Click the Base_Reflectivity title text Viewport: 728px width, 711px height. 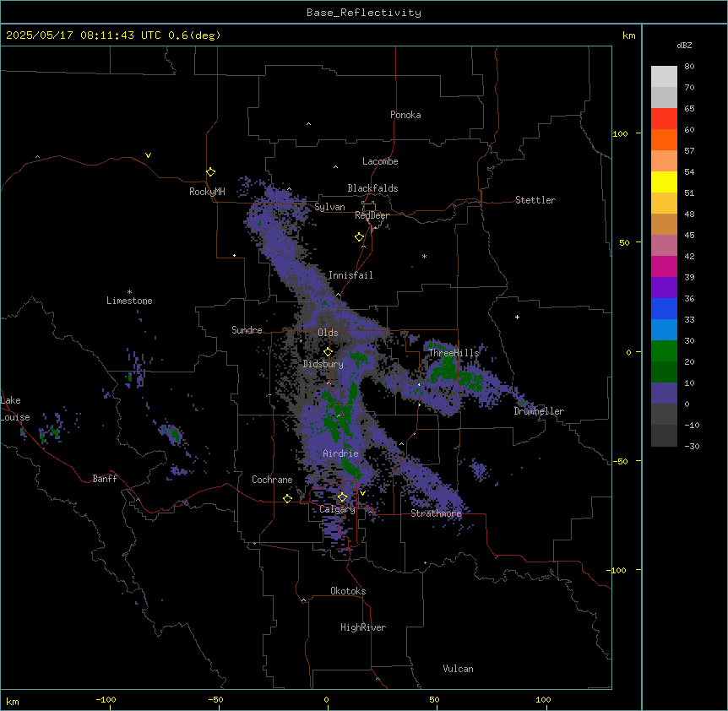tap(364, 13)
